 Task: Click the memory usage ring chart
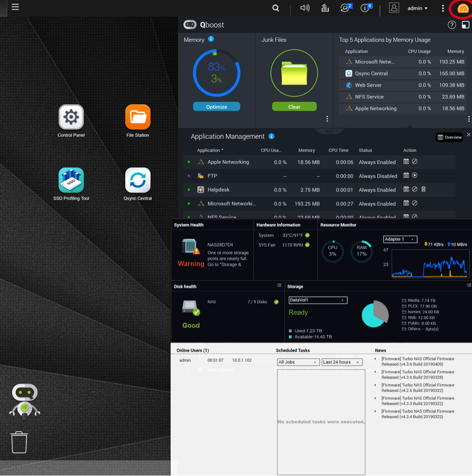coord(216,73)
